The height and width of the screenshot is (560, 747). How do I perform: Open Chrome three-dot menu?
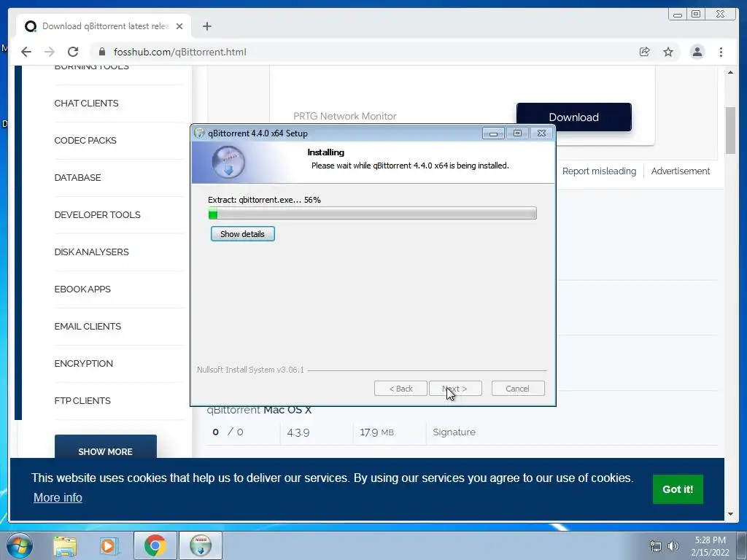click(x=721, y=52)
